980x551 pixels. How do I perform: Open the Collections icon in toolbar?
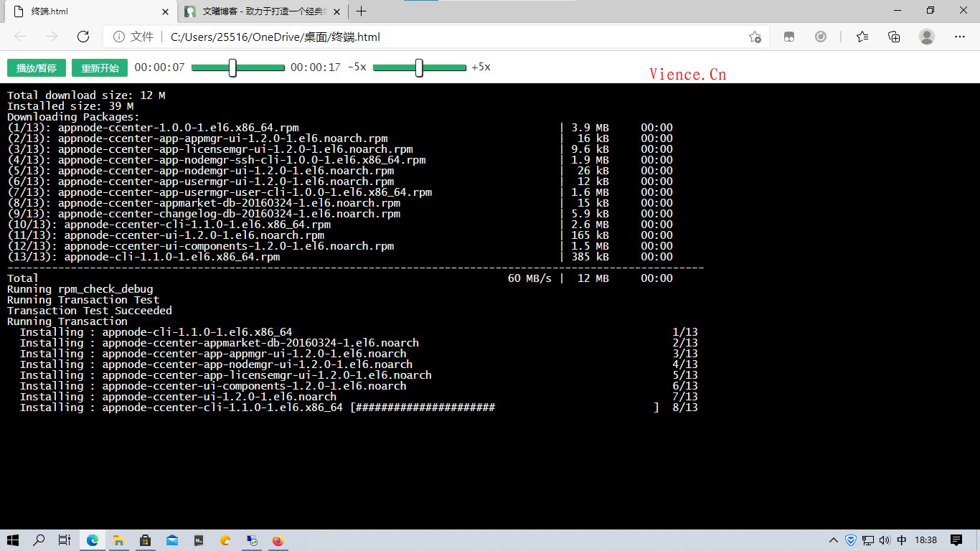pos(894,37)
